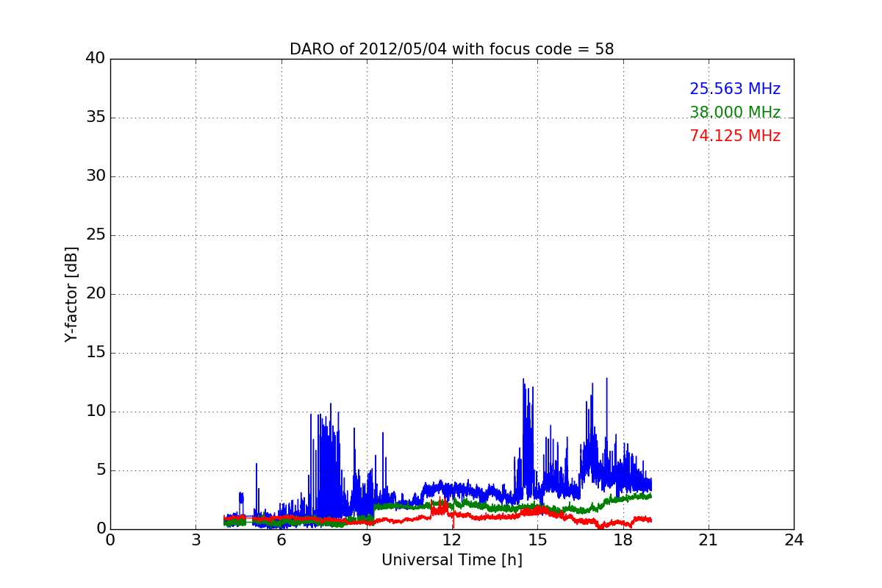Click x-axis tick label '15'
This screenshot has width=882, height=588.
[x=537, y=540]
